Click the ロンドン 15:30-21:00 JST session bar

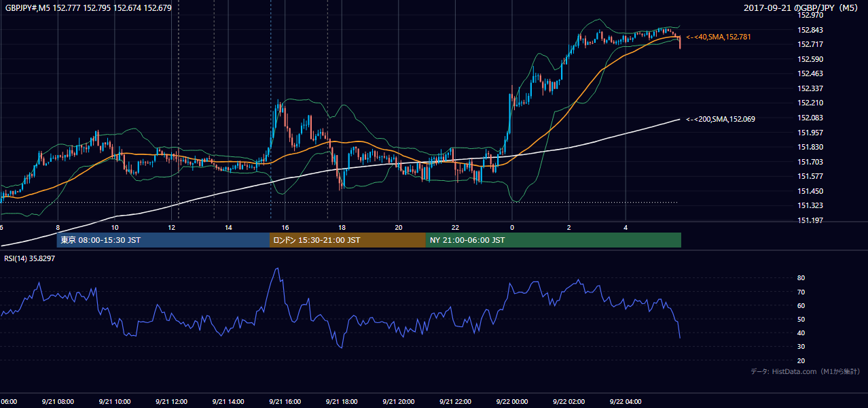point(348,240)
